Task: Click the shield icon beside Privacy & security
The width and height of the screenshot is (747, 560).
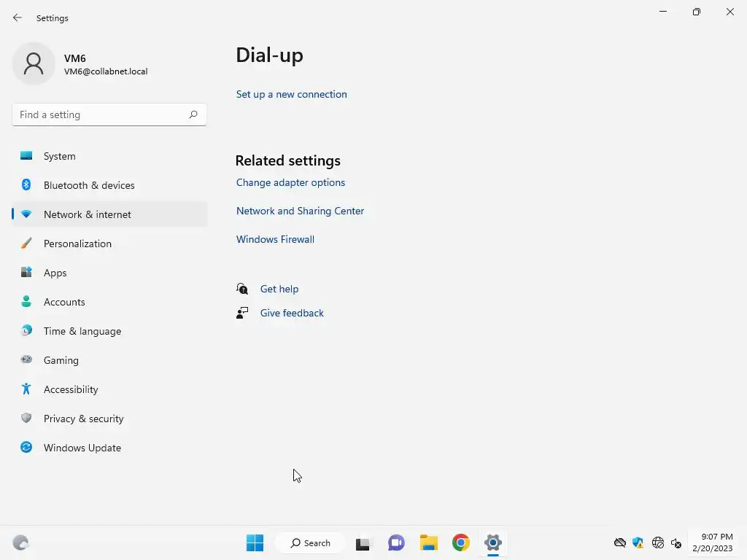Action: tap(26, 418)
